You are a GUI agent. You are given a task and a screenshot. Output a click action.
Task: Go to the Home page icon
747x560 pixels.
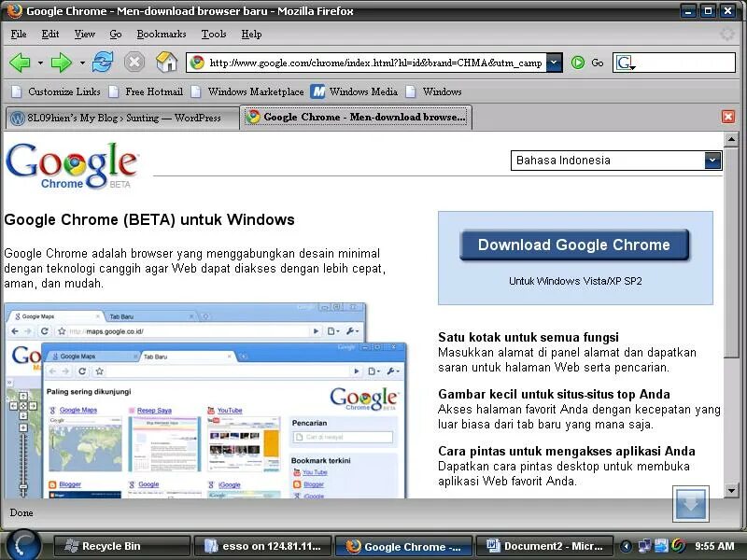tap(166, 62)
